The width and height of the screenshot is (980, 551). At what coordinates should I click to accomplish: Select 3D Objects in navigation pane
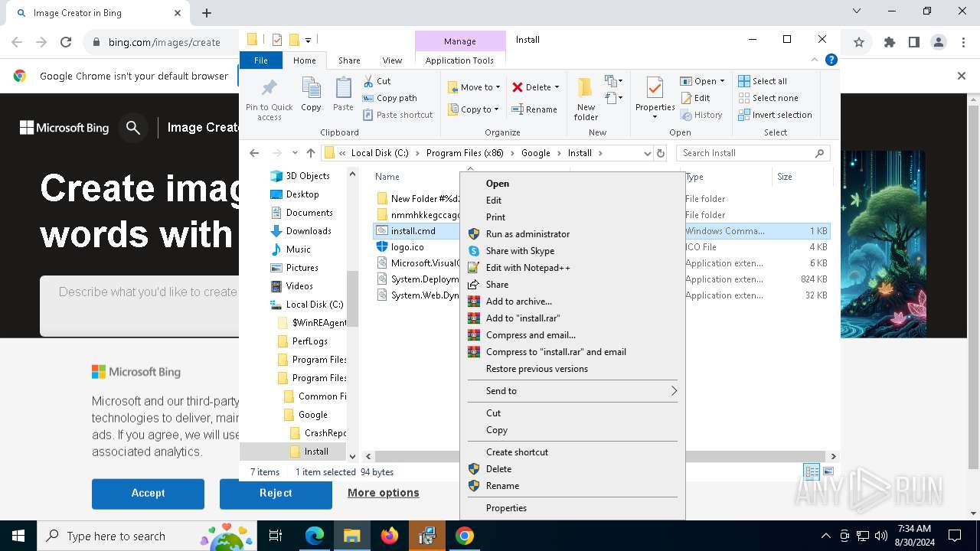click(x=308, y=176)
